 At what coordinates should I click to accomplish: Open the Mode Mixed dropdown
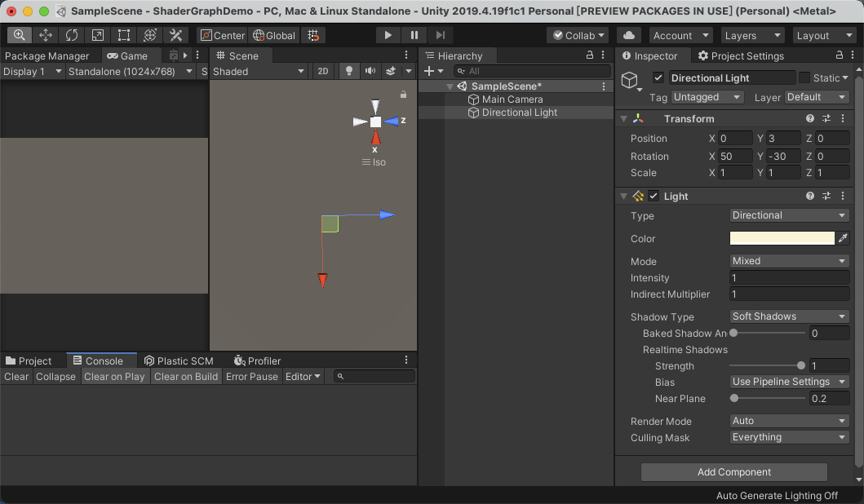coord(789,261)
